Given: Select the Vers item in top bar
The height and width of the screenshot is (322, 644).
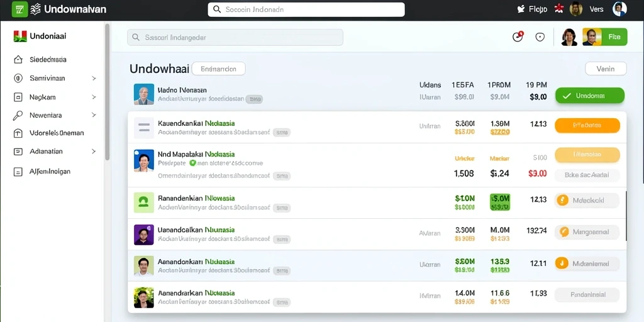Looking at the screenshot, I should pyautogui.click(x=596, y=9).
